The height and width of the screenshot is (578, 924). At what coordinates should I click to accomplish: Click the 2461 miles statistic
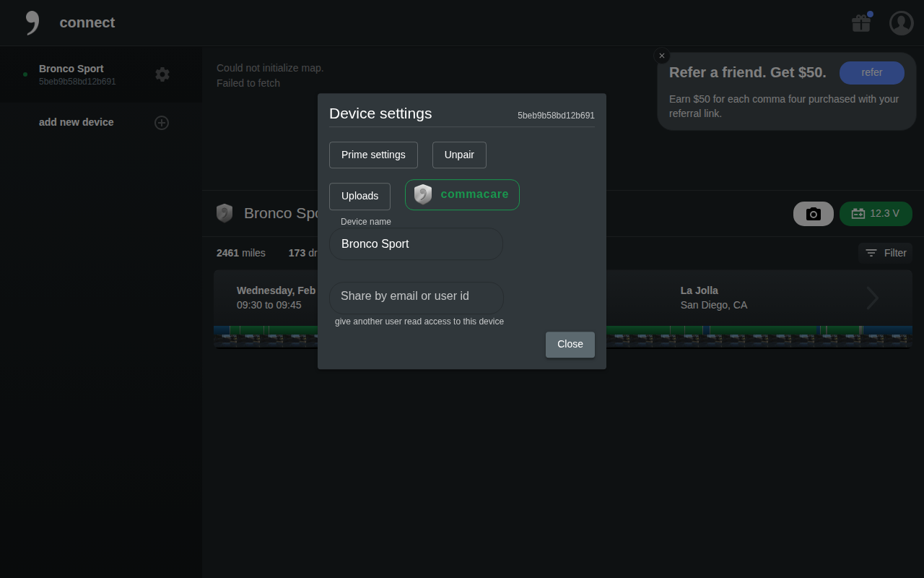coord(241,253)
